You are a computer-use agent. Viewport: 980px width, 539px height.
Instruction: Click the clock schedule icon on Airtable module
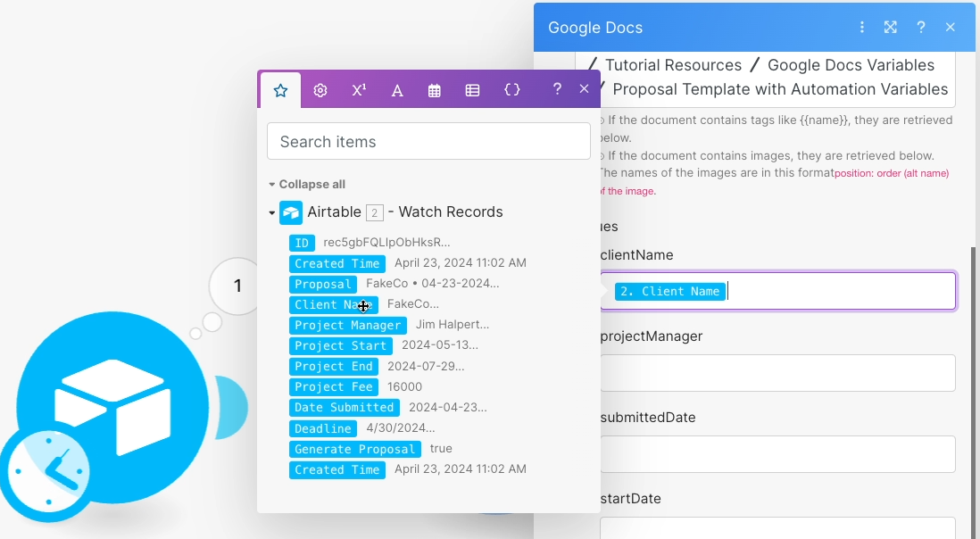pyautogui.click(x=49, y=471)
